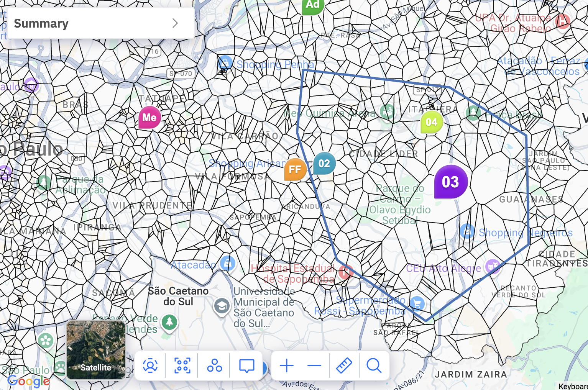Zoom out with the minus button
This screenshot has height=390, width=588.
tap(314, 365)
